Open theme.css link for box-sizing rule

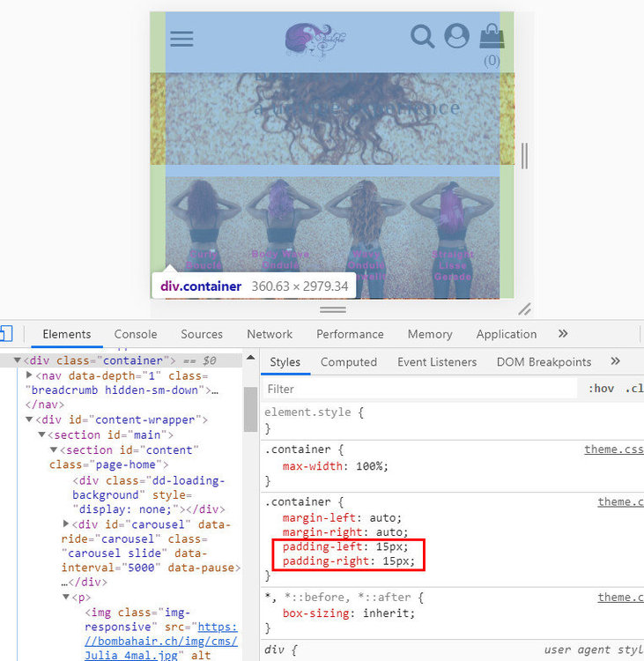point(620,598)
